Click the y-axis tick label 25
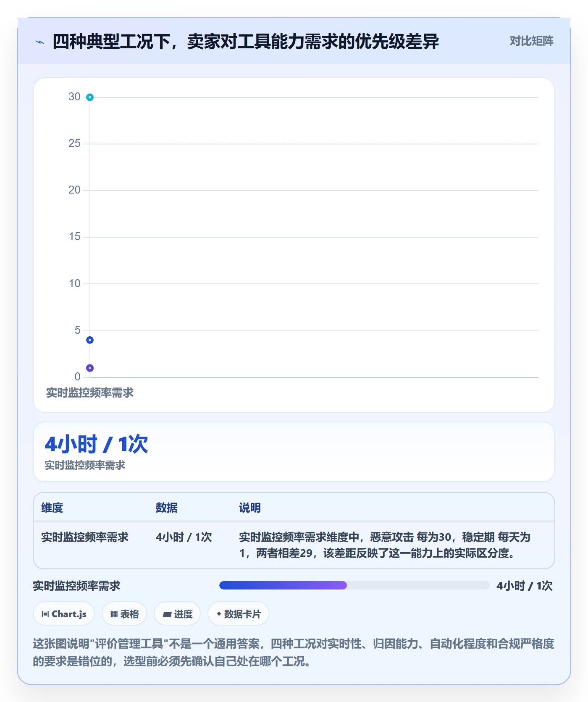The width and height of the screenshot is (588, 702). 74,144
